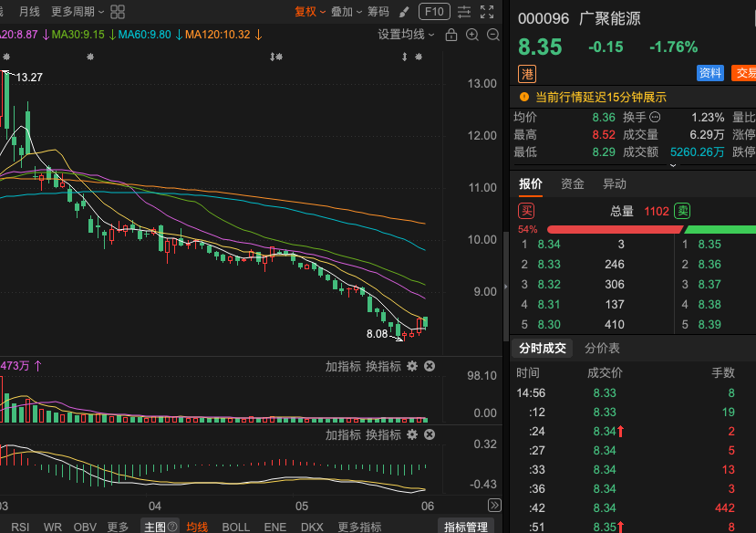Select the 分价表 tab
This screenshot has width=756, height=533.
coord(602,349)
